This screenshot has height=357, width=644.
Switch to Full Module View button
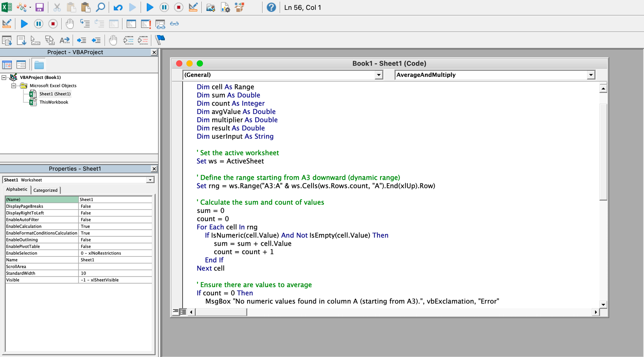(x=183, y=312)
